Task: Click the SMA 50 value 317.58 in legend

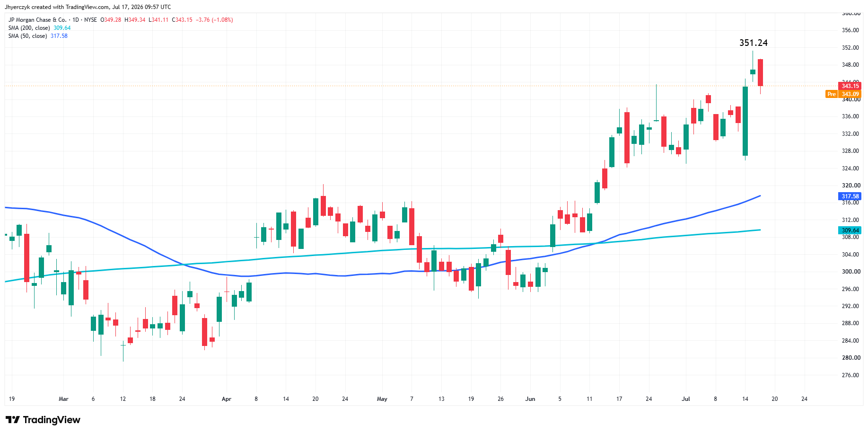Action: tap(59, 36)
